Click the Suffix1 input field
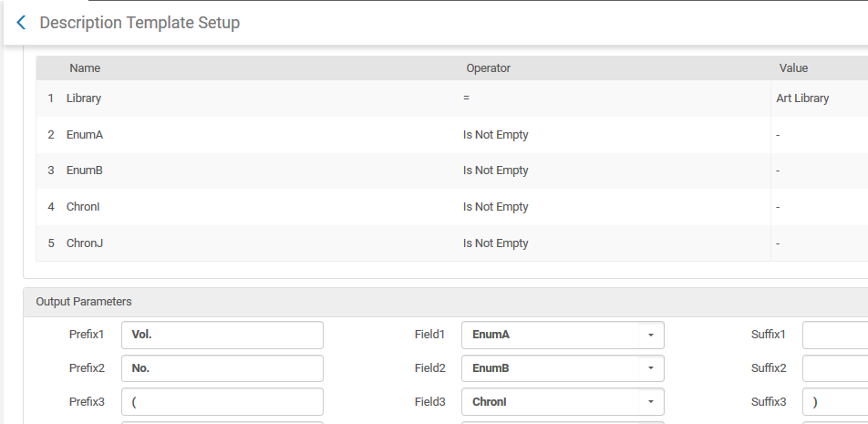868x424 pixels. pos(834,335)
